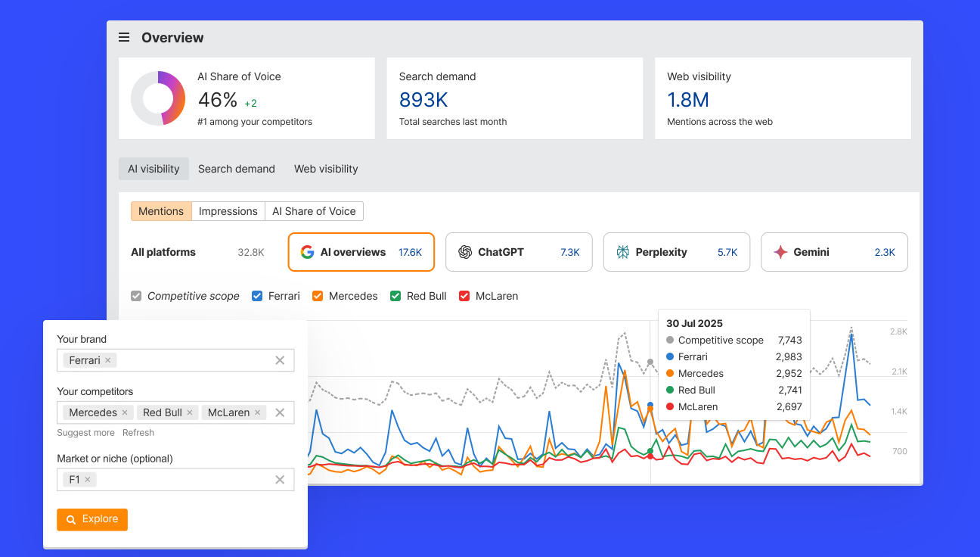
Task: Click the Google logo in AI overviews card
Action: [307, 252]
